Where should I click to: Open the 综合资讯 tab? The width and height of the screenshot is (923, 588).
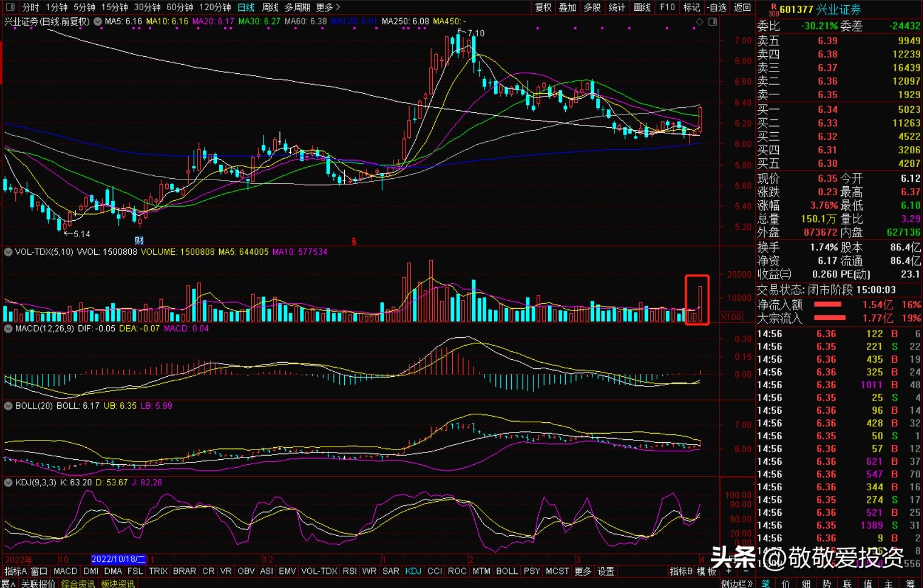pos(78,583)
